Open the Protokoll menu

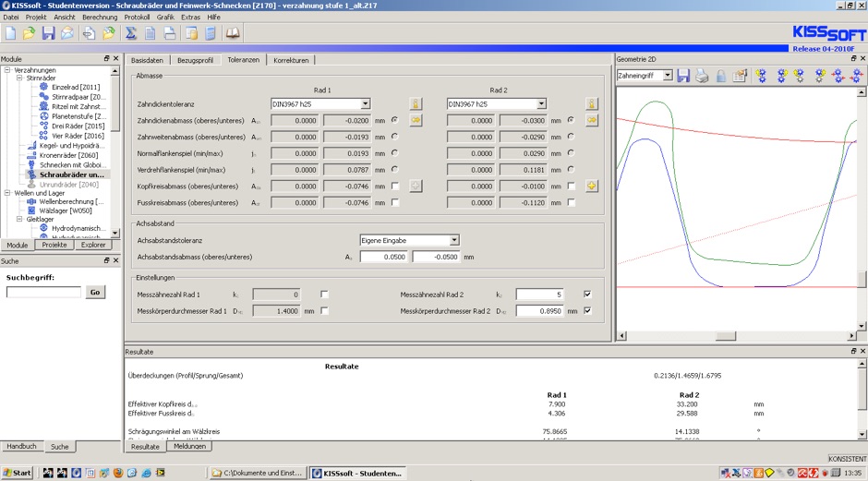click(136, 18)
